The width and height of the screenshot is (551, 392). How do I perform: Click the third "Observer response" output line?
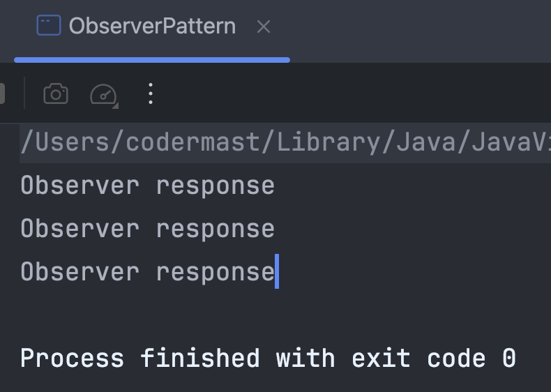tap(147, 271)
